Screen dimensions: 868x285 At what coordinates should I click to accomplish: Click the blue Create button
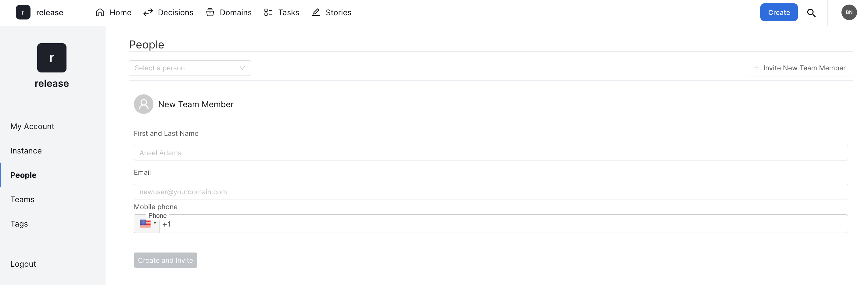coord(779,12)
